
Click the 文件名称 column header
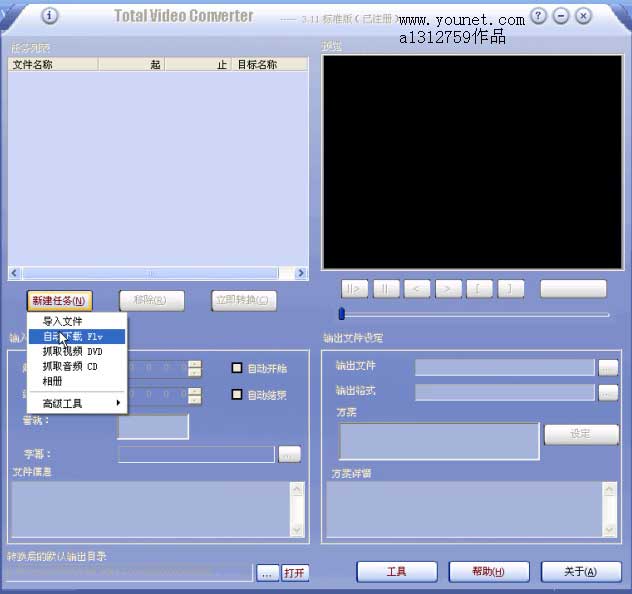coord(53,64)
